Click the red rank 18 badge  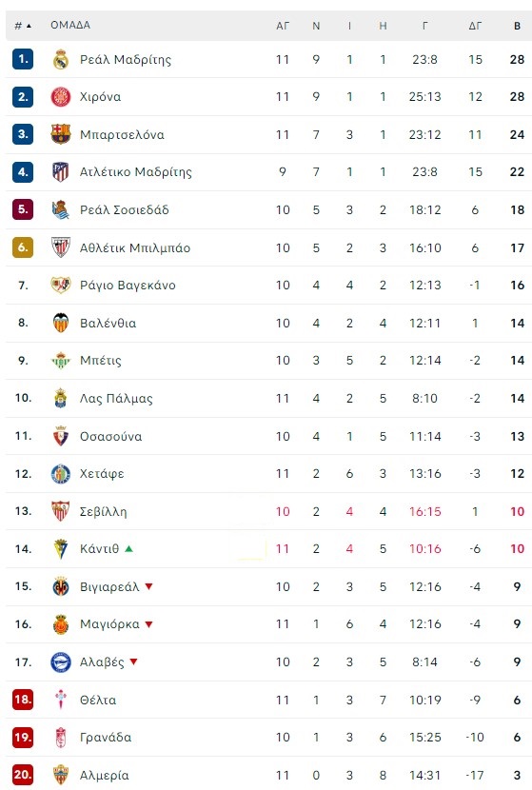point(23,700)
